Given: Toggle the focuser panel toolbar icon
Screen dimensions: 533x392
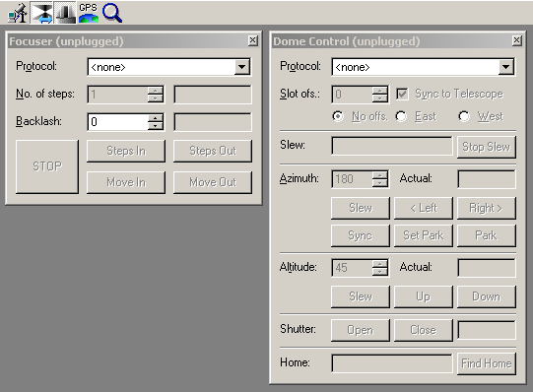Looking at the screenshot, I should pos(41,13).
